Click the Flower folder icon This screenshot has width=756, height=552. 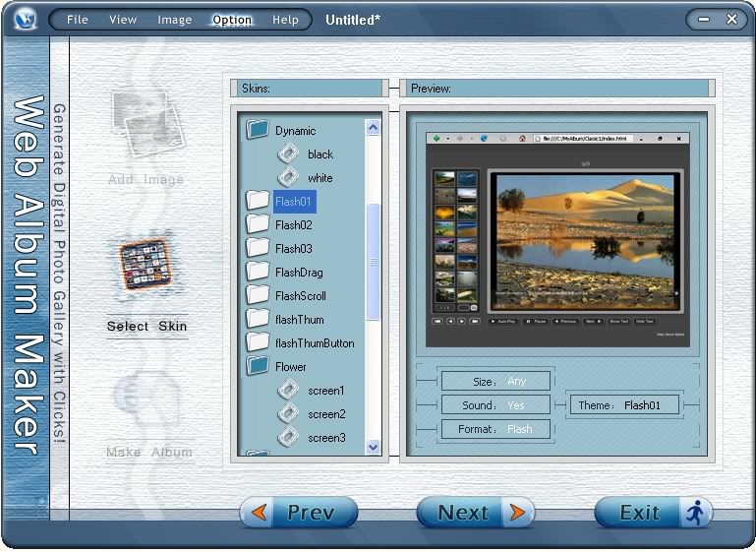pyautogui.click(x=257, y=366)
